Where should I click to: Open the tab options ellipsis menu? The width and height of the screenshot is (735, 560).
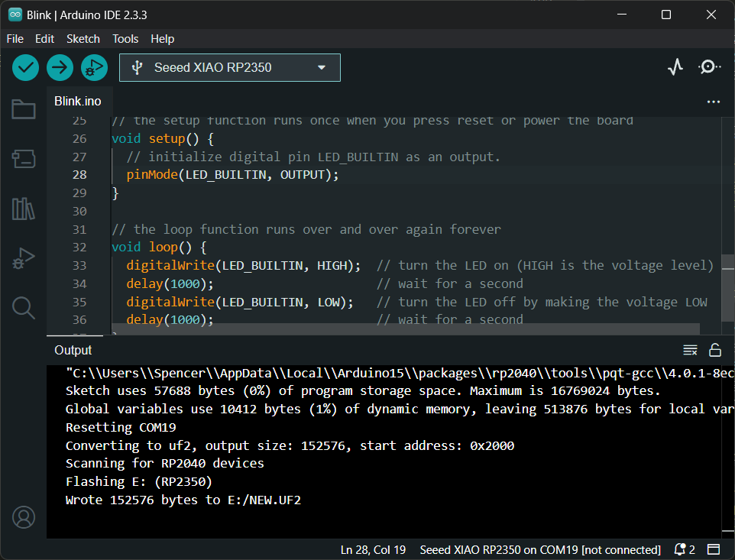click(714, 102)
